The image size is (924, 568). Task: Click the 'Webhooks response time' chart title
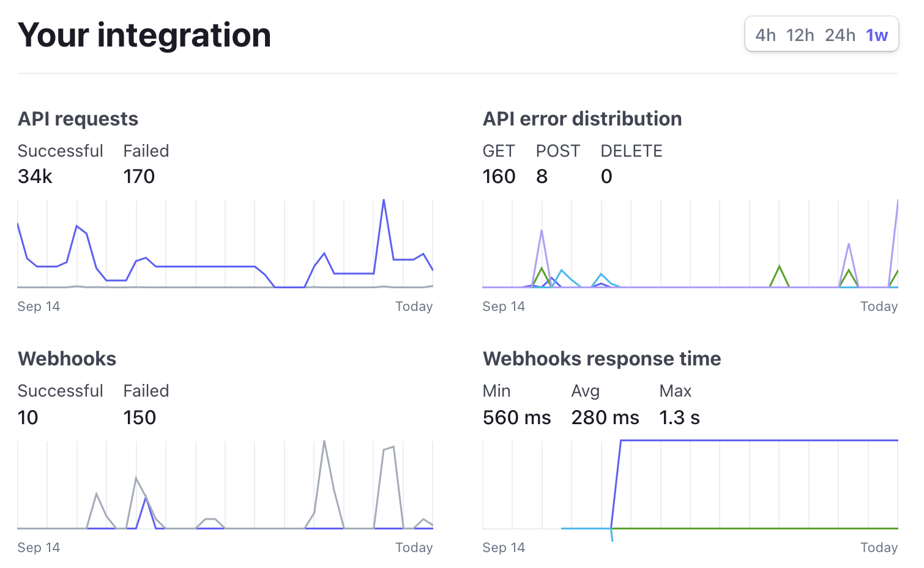pos(602,359)
